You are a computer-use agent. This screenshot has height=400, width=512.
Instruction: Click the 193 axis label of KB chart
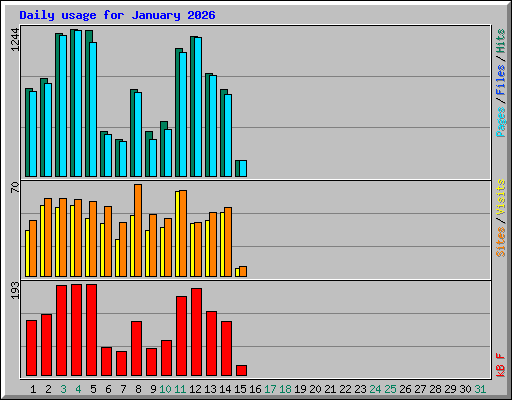tap(15, 291)
